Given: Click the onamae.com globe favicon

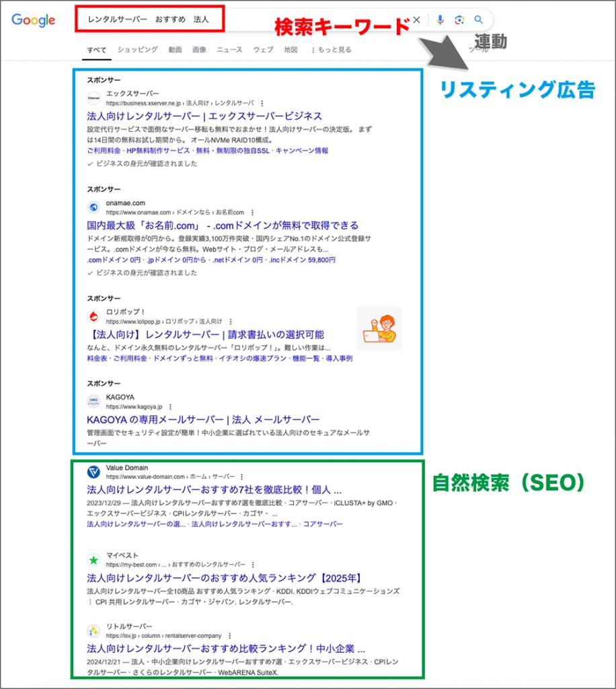Looking at the screenshot, I should point(93,207).
